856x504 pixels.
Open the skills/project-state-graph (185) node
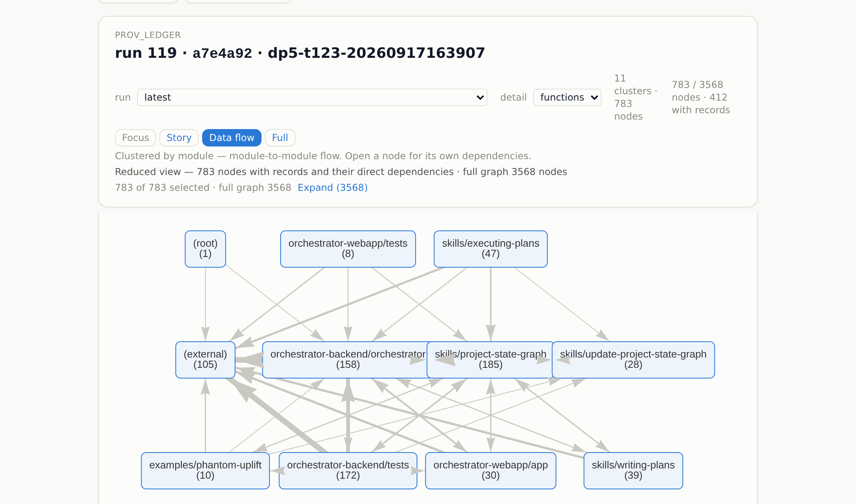tap(490, 360)
